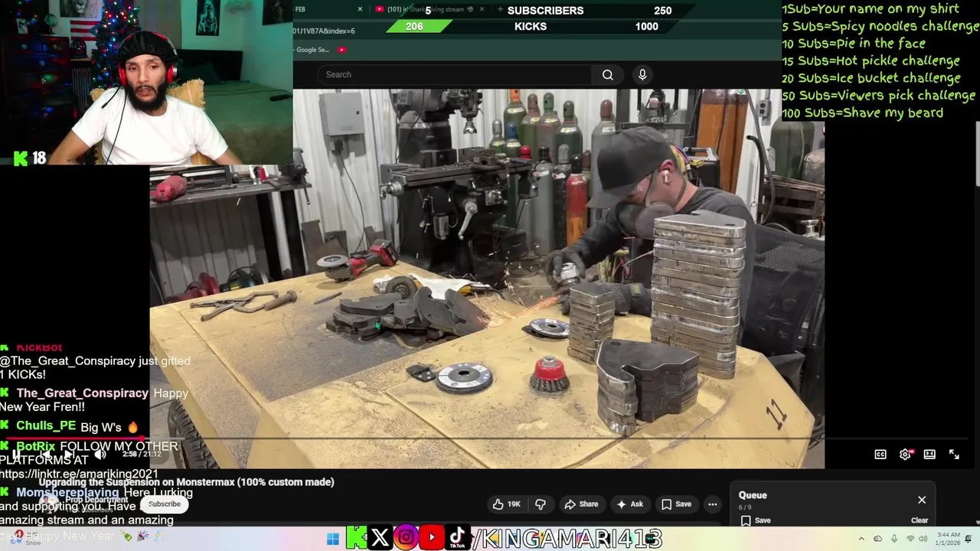
Task: Open the three-dot more actions menu
Action: coord(713,504)
